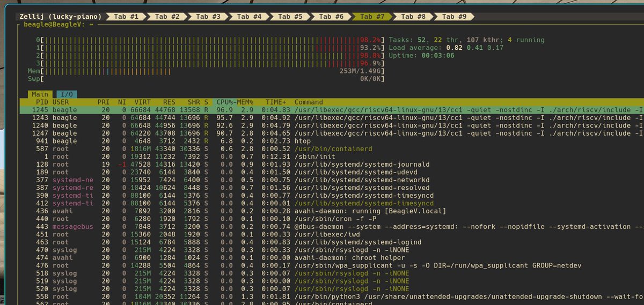This screenshot has height=305, width=644.
Task: Sort by RES column header
Action: (170, 102)
